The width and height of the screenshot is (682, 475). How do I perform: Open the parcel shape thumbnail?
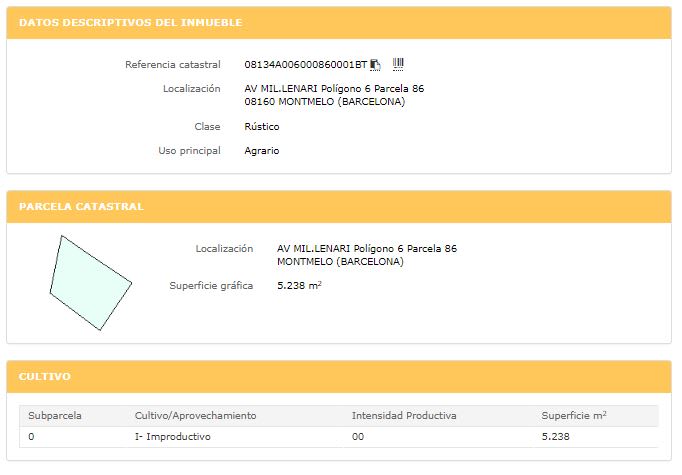click(x=90, y=283)
